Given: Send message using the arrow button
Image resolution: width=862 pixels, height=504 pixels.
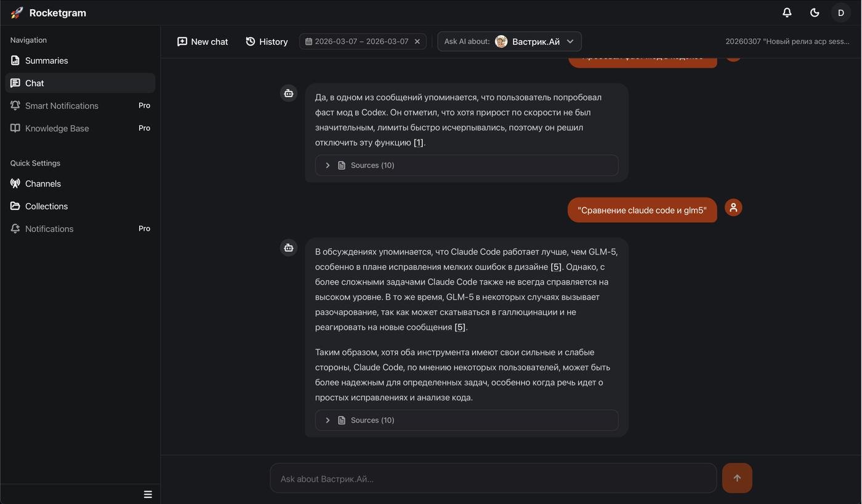Looking at the screenshot, I should [736, 478].
